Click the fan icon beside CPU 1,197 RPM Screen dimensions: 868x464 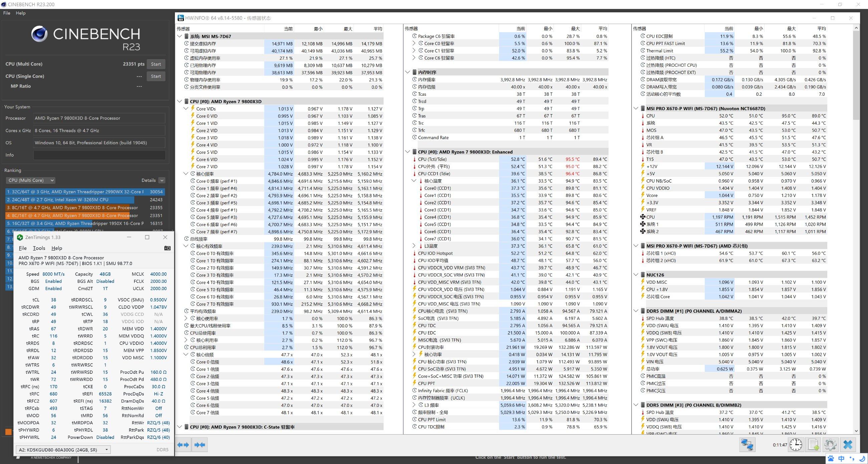point(643,217)
